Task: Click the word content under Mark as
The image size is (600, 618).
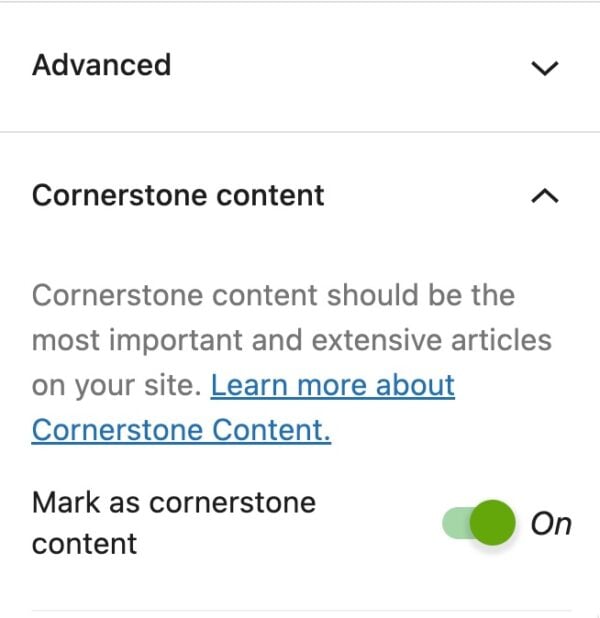Action: tap(84, 545)
